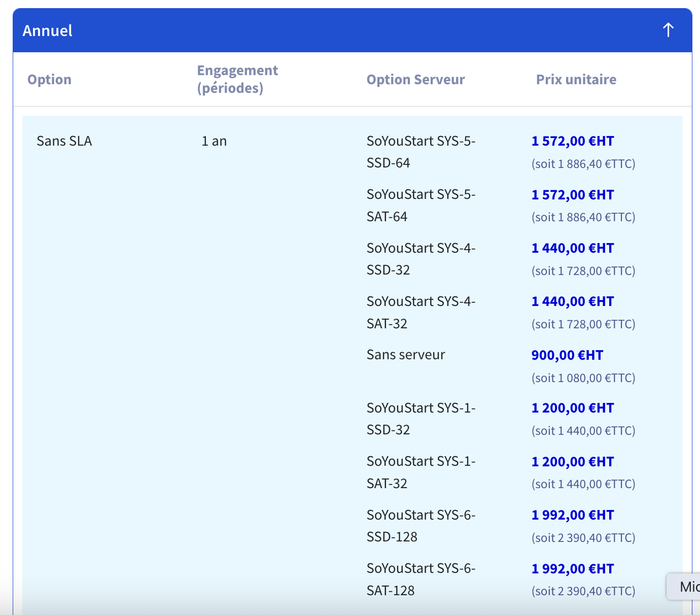Click the Option Serveur column header
The width and height of the screenshot is (700, 615).
(416, 80)
